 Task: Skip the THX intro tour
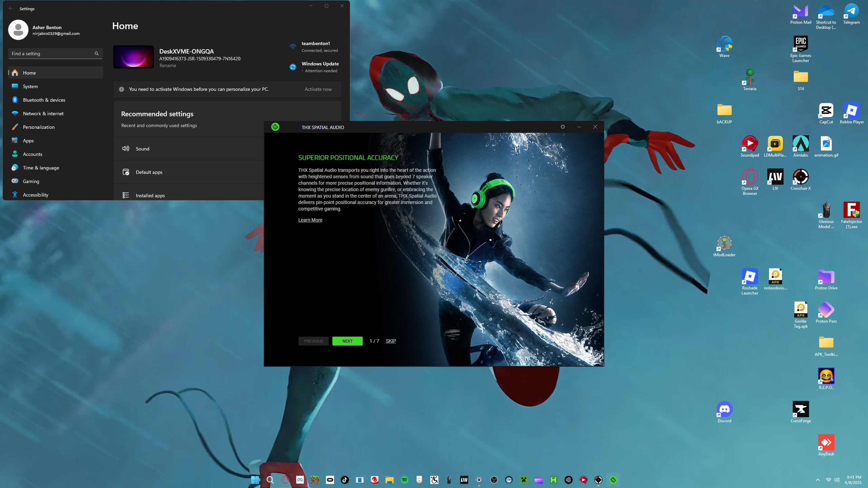point(391,341)
